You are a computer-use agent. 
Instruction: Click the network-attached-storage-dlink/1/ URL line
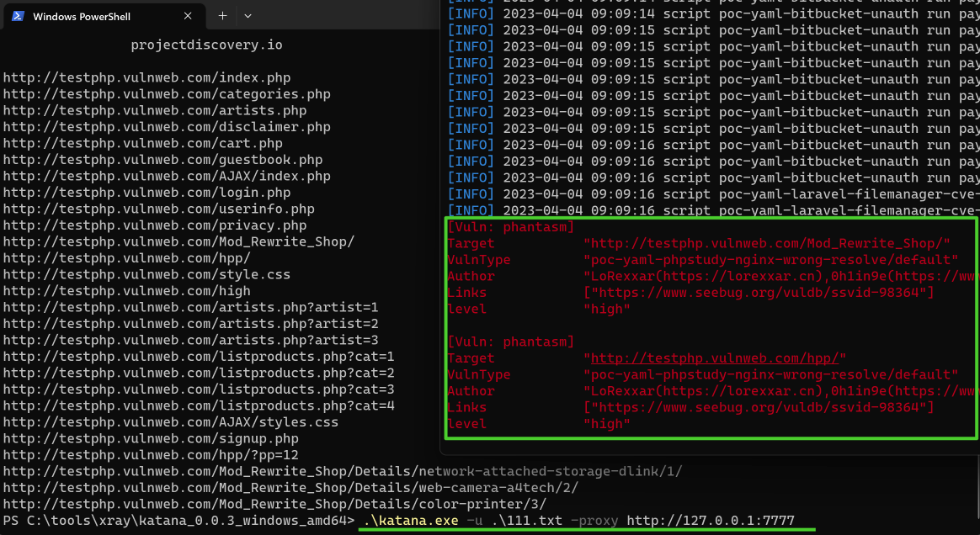point(343,472)
